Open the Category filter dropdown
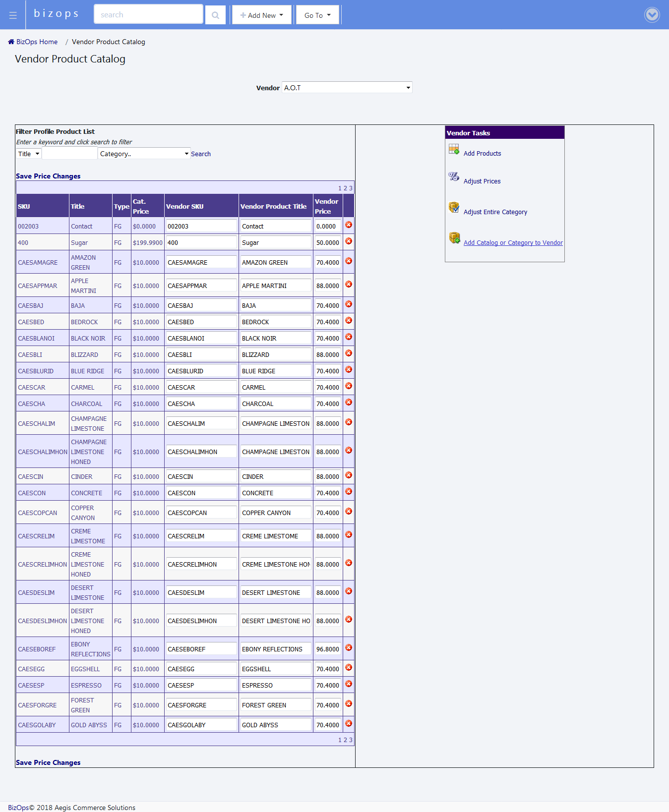The width and height of the screenshot is (669, 812). 144,154
